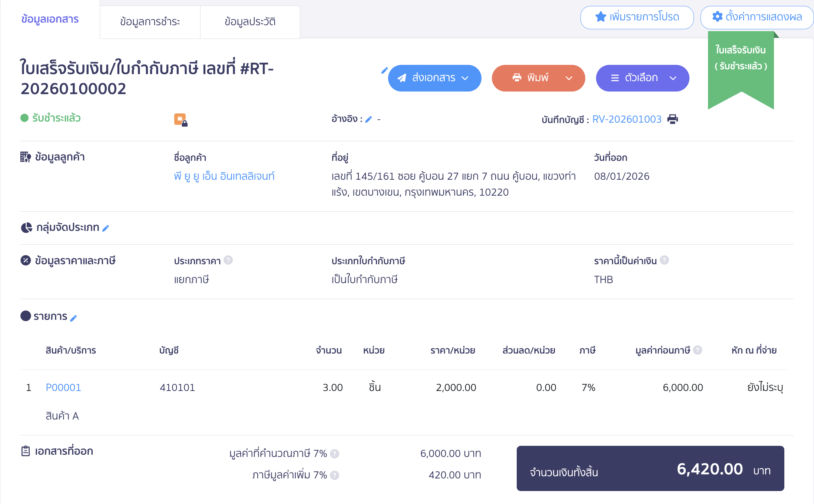Open the พิมพ์ print dropdown
814x504 pixels.
pyautogui.click(x=569, y=78)
